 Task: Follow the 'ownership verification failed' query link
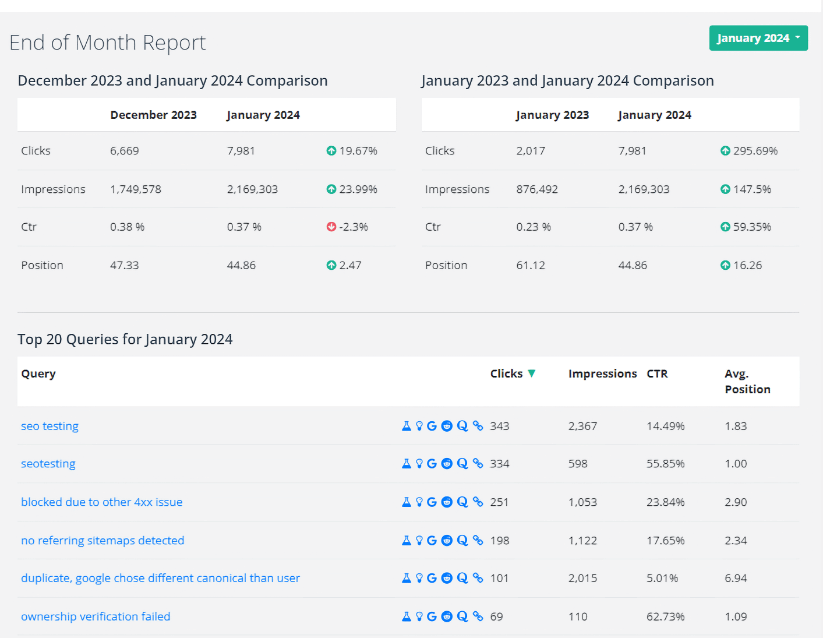(x=95, y=616)
